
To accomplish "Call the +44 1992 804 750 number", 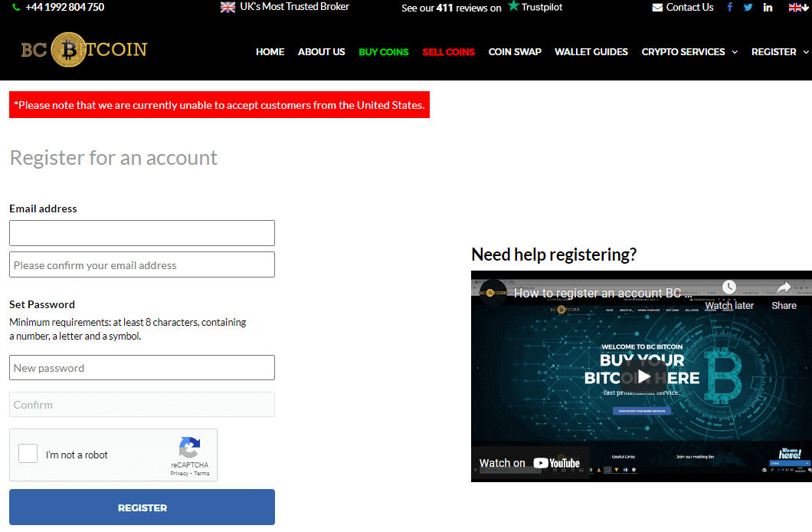I will (65, 7).
